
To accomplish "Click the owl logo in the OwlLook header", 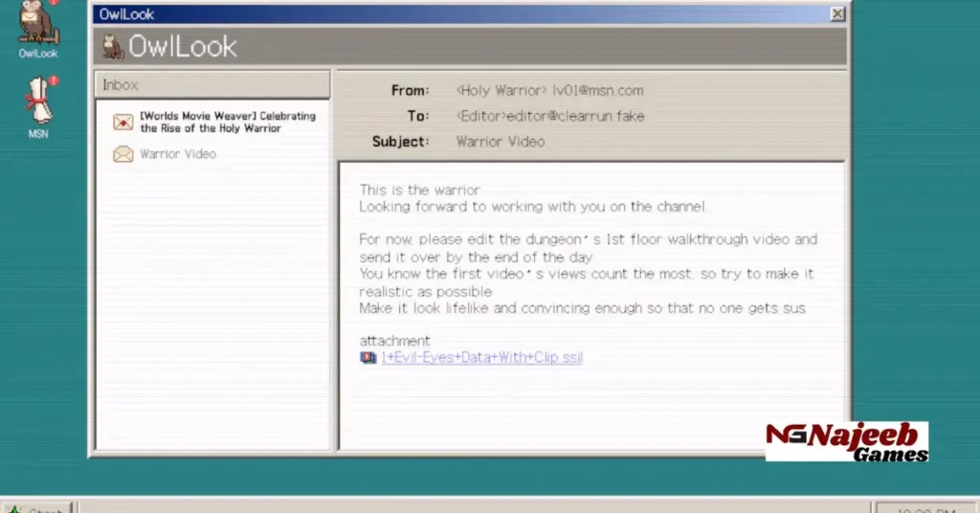I will coord(113,46).
